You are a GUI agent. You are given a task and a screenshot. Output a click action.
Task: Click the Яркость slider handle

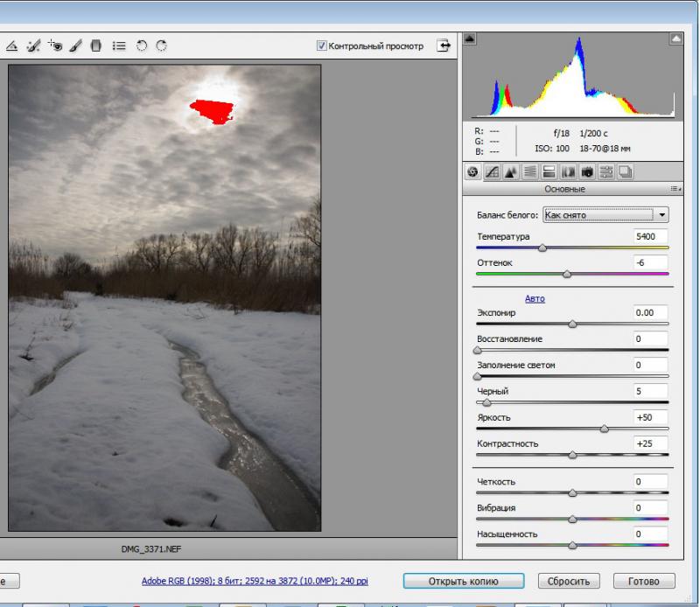click(605, 429)
